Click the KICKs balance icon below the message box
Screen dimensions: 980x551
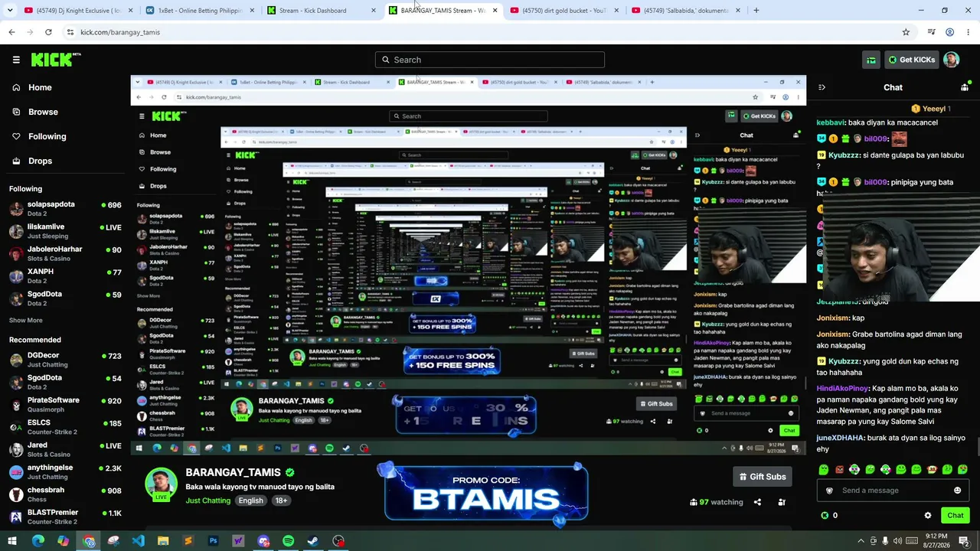(825, 516)
